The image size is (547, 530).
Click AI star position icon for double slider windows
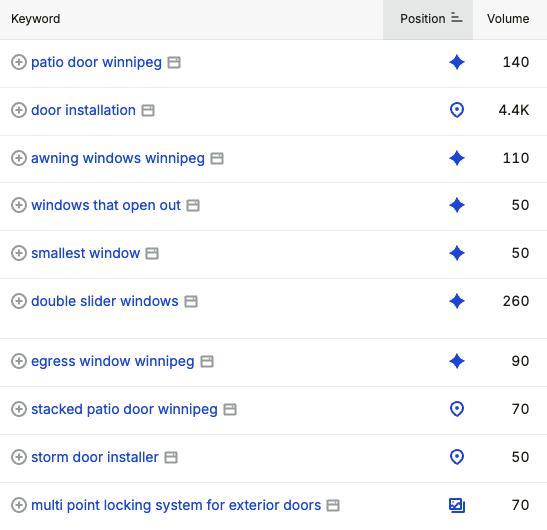pyautogui.click(x=457, y=301)
